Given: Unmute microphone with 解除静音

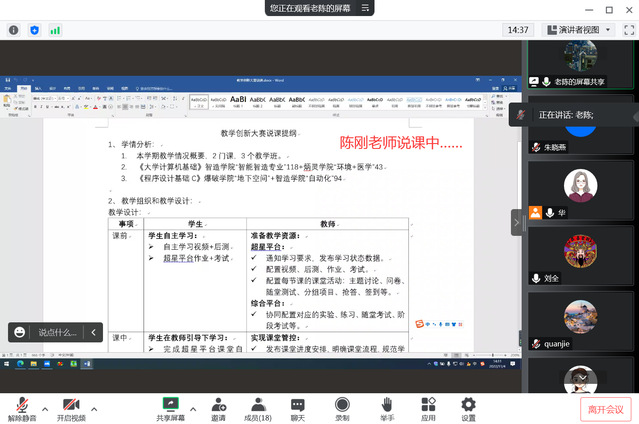Looking at the screenshot, I should [21, 408].
